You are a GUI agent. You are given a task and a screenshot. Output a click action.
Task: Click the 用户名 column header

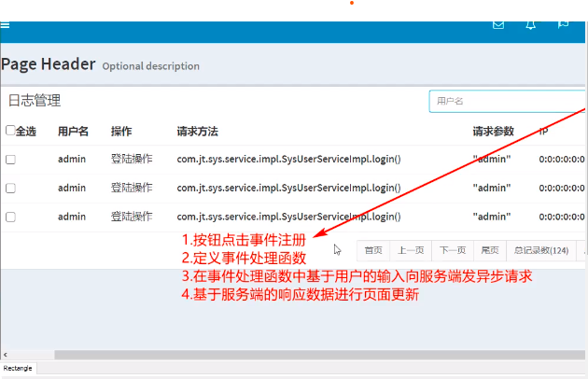(73, 132)
